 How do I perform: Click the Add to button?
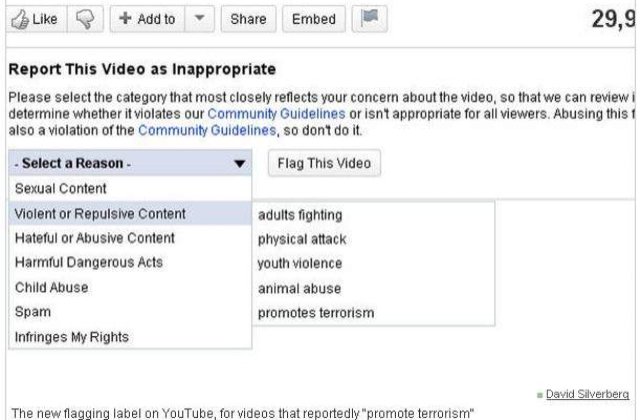[x=147, y=19]
